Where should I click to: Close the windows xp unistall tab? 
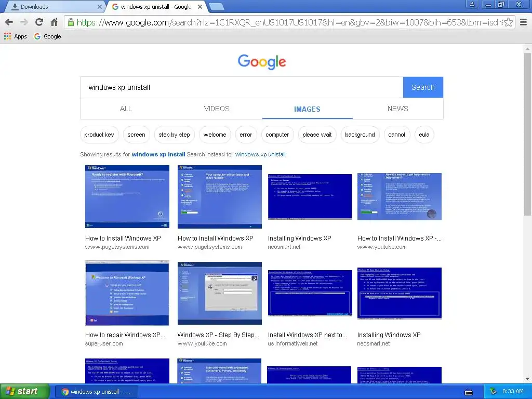200,7
